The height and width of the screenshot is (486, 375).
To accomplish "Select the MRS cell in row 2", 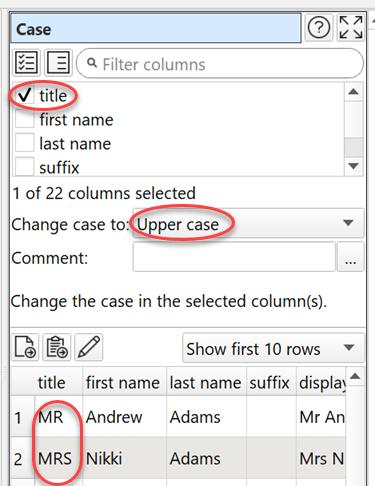I will [x=58, y=458].
